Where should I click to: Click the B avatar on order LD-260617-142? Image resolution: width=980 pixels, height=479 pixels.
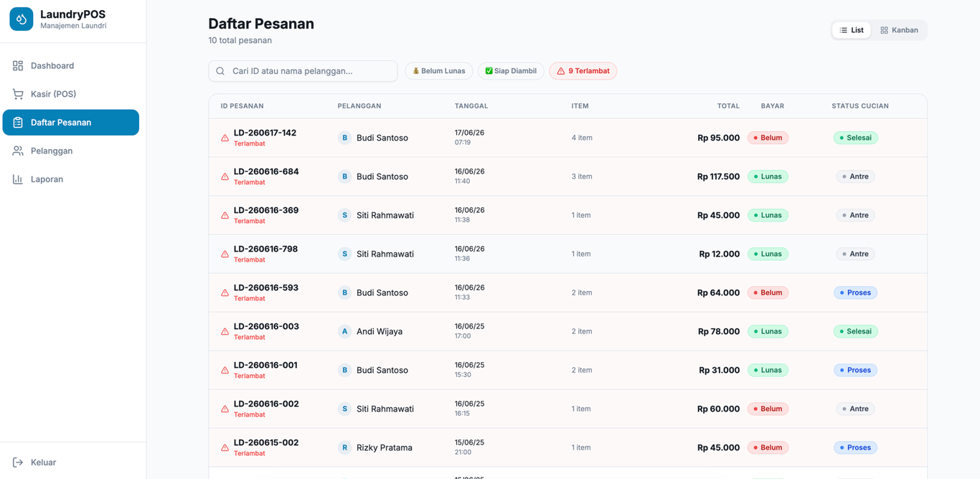coord(344,138)
